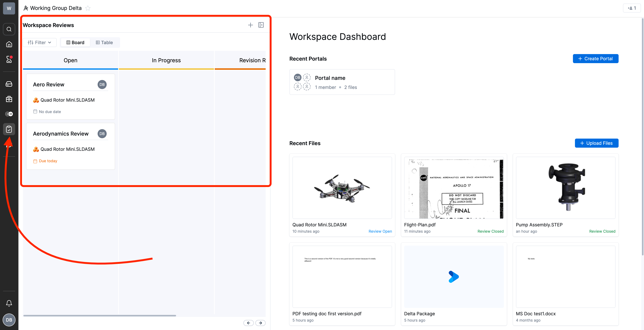Viewport: 644px width, 330px height.
Task: Click the left arrow board navigation button
Action: pos(249,323)
